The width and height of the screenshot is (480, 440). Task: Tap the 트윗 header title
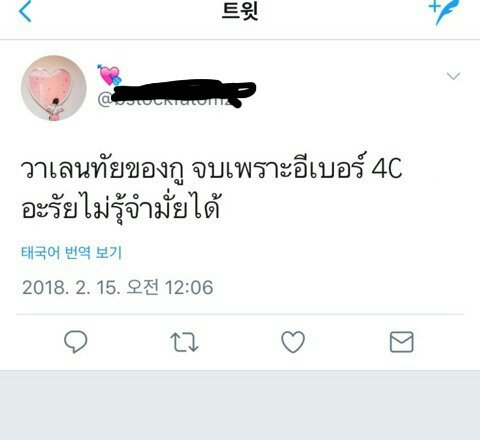pyautogui.click(x=240, y=11)
